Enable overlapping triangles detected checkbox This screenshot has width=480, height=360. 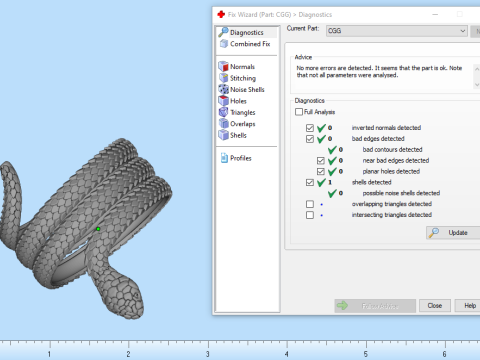click(x=310, y=204)
